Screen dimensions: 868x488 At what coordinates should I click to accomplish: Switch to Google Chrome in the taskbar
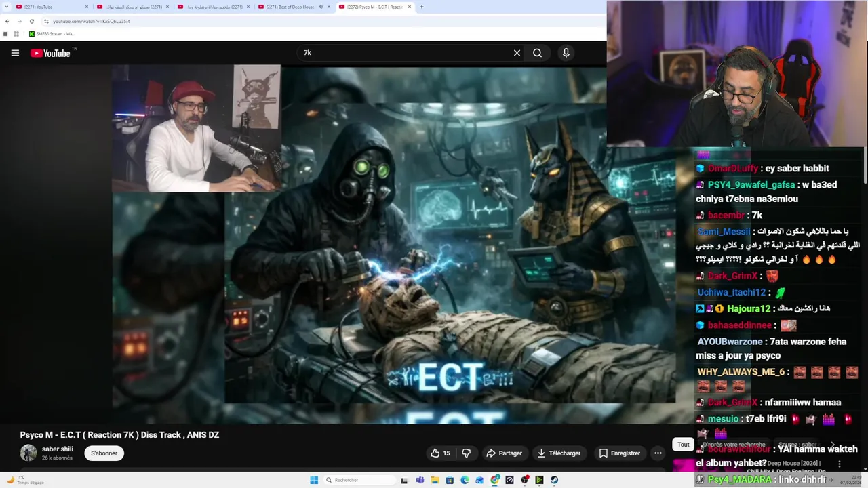click(x=495, y=480)
